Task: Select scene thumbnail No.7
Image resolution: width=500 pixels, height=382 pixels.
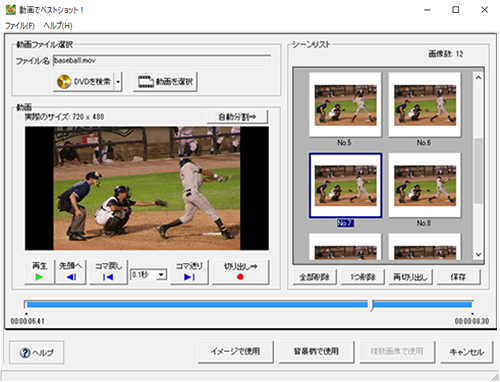Action: 345,185
